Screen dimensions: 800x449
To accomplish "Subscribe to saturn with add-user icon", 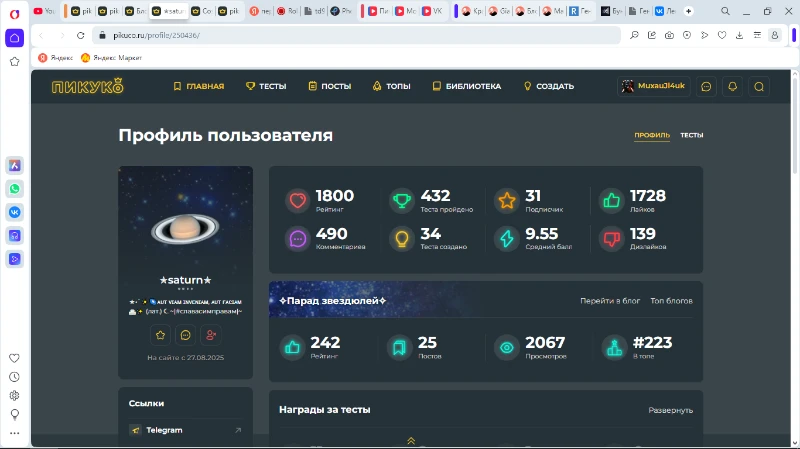I will click(211, 335).
